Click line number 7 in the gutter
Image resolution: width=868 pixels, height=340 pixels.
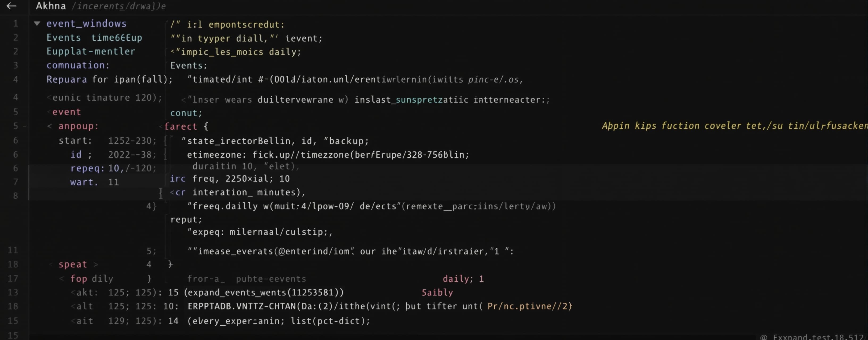tap(15, 182)
